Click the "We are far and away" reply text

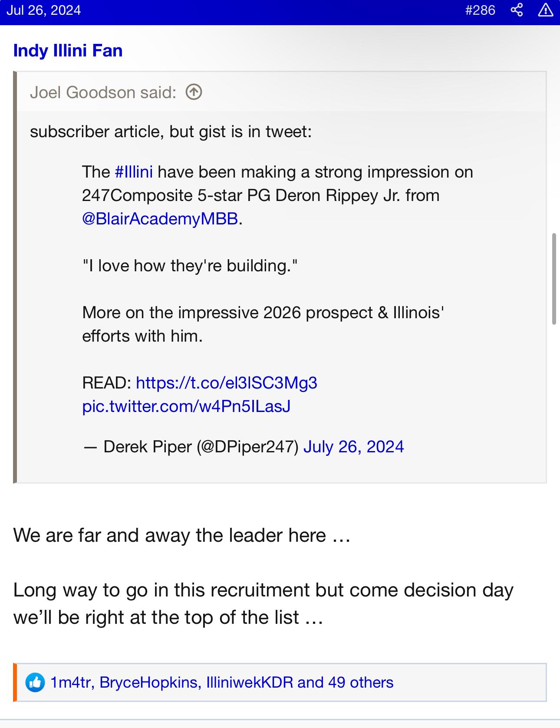pyautogui.click(x=182, y=535)
